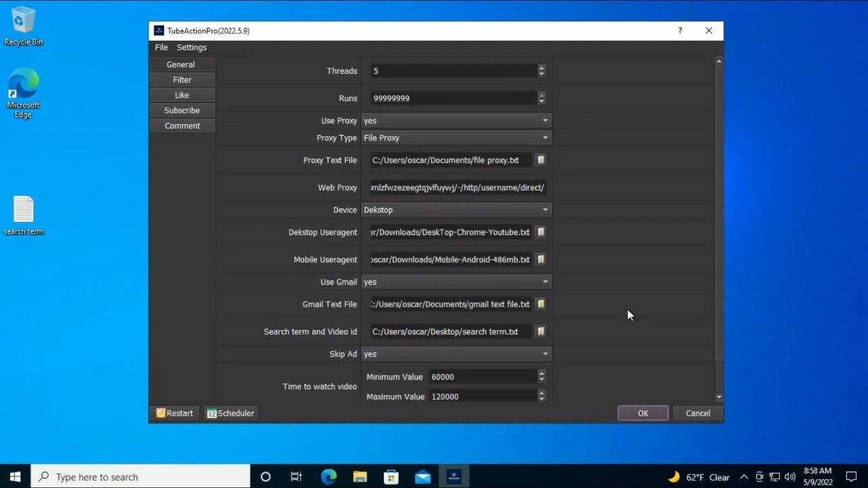This screenshot has width=868, height=488.
Task: Open the Windows Start menu
Action: [x=15, y=476]
